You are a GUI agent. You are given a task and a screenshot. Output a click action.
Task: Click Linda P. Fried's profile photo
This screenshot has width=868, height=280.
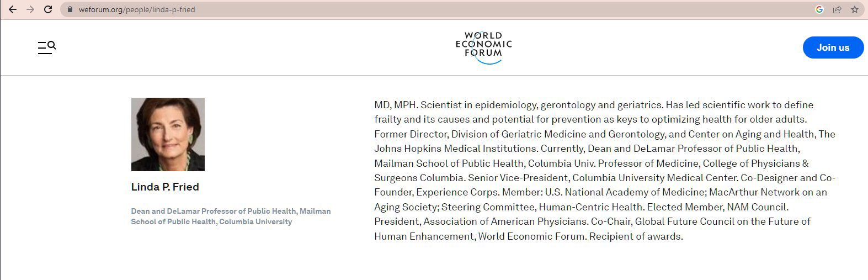point(168,134)
